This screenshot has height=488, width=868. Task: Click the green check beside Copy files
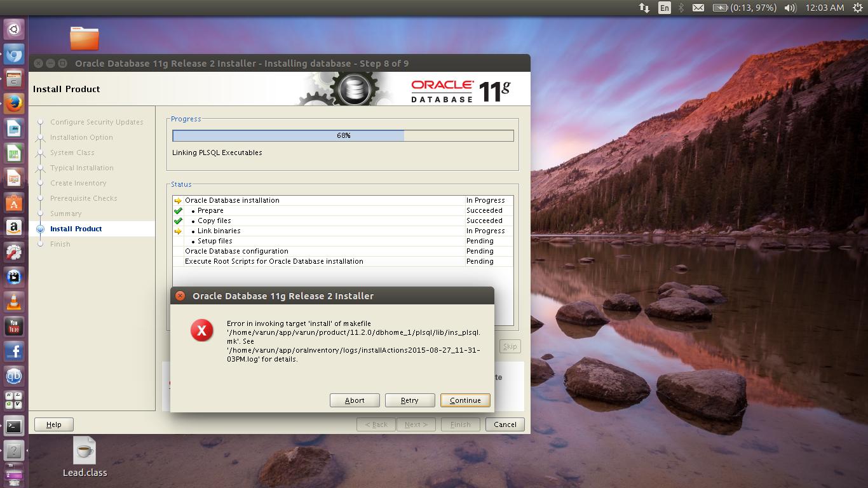(x=178, y=221)
